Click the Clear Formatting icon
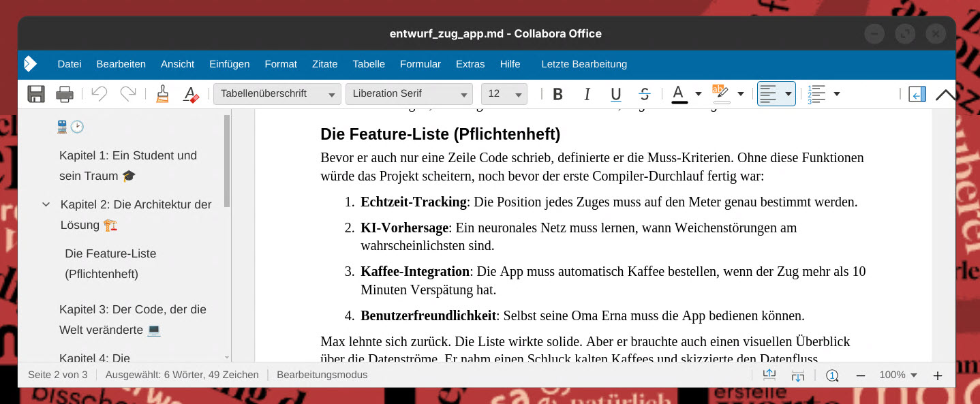 click(192, 94)
